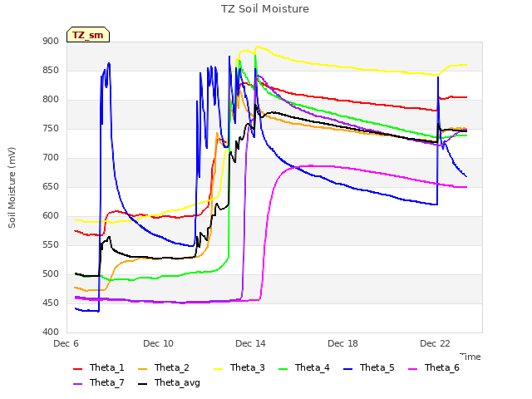532x399 pixels.
Task: Click the Dec 6 x-axis tick label
Action: point(66,343)
